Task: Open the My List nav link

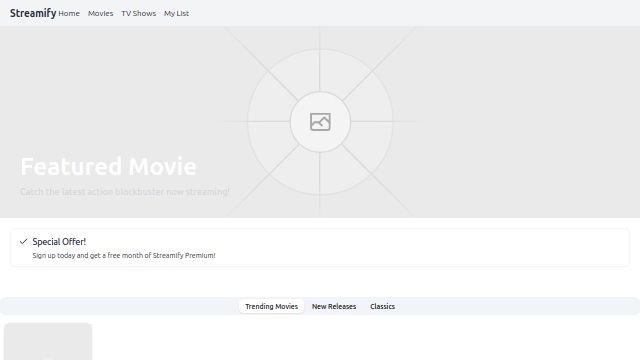Action: [176, 13]
